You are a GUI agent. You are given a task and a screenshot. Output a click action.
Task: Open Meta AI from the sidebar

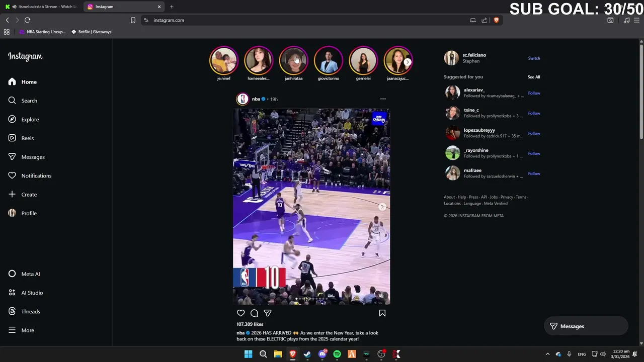tap(24, 274)
